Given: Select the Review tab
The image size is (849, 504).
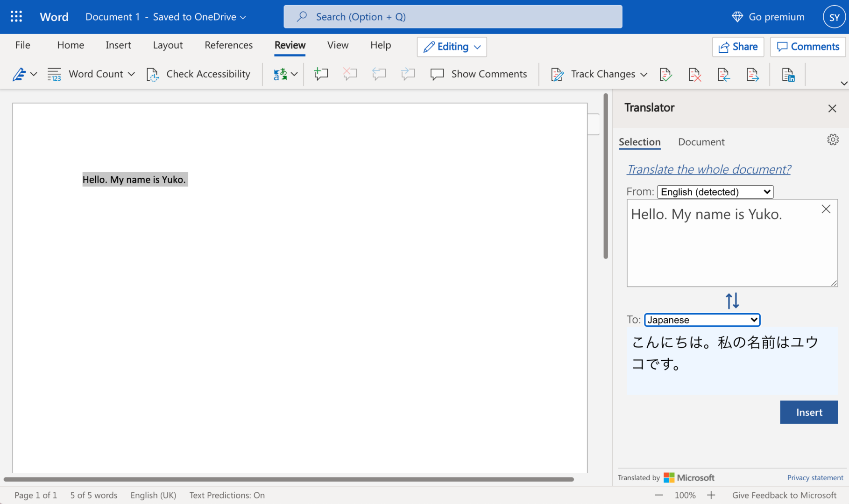Looking at the screenshot, I should (x=290, y=45).
